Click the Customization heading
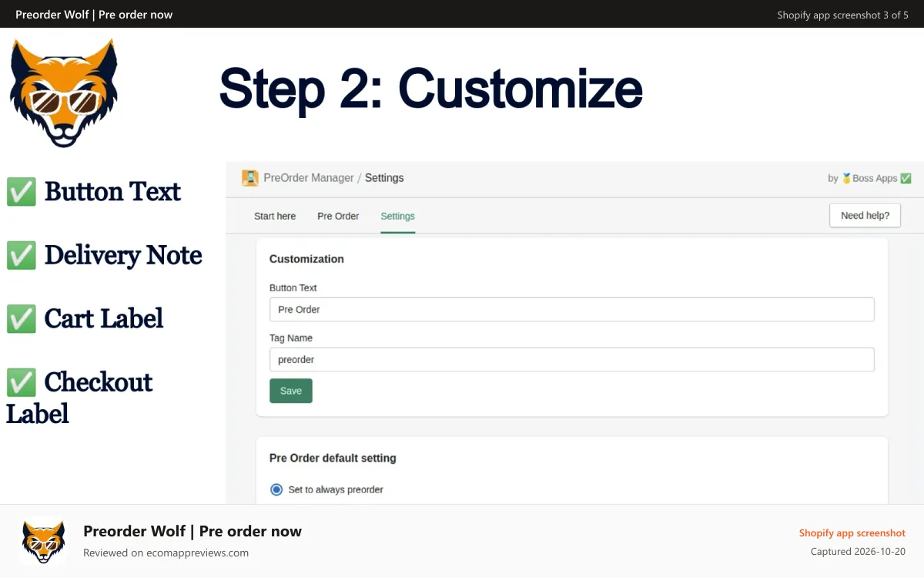924x578 pixels. point(306,259)
